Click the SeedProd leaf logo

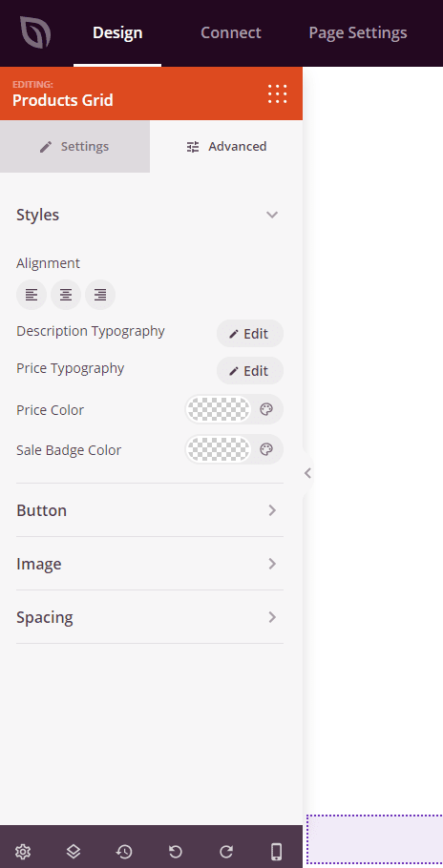coord(35,32)
